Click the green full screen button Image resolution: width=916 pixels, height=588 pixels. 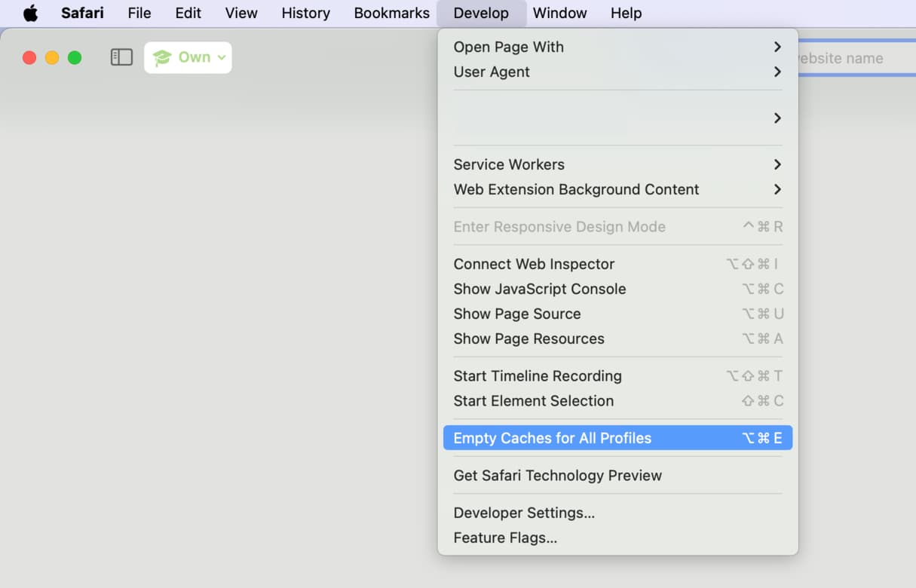coord(75,57)
